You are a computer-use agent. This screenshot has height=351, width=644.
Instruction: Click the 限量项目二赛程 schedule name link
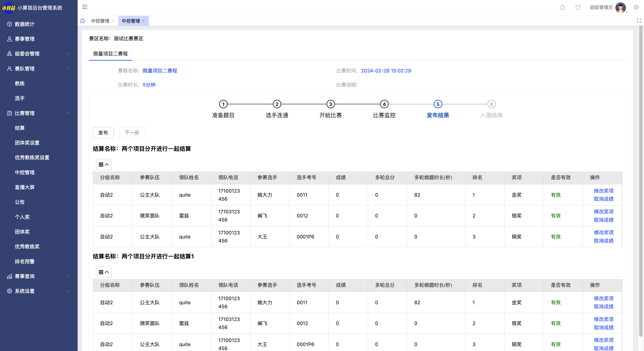160,71
